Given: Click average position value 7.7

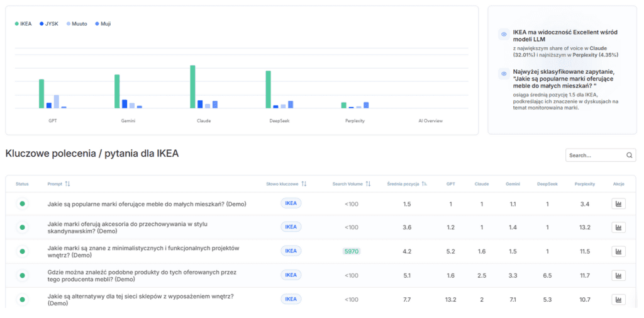Looking at the screenshot, I should tap(407, 300).
